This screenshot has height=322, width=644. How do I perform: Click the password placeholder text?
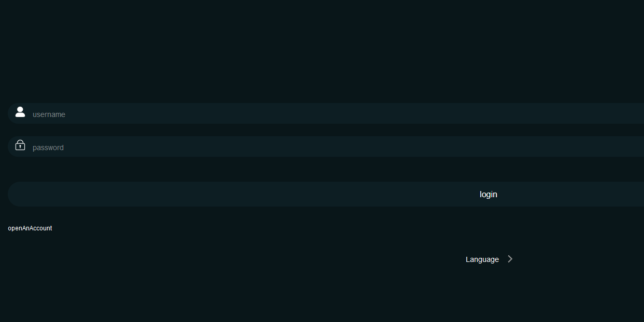(x=48, y=148)
